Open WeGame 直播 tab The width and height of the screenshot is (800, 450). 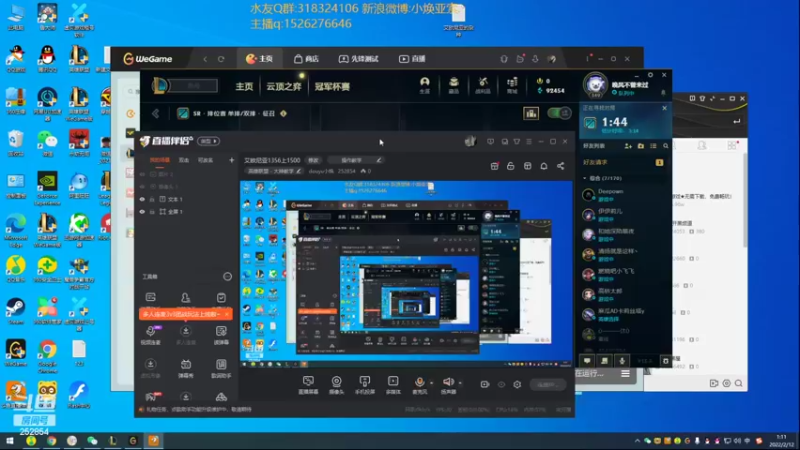412,59
